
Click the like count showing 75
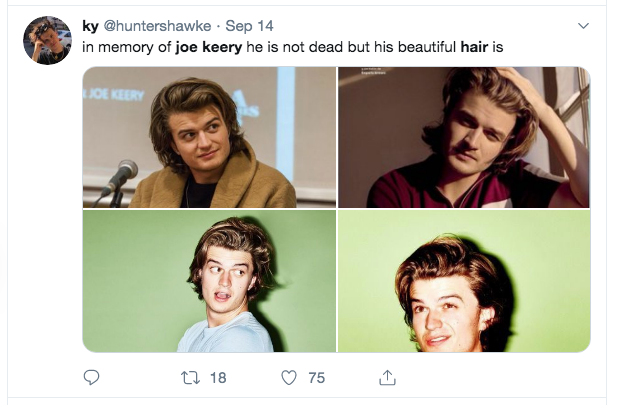point(317,377)
